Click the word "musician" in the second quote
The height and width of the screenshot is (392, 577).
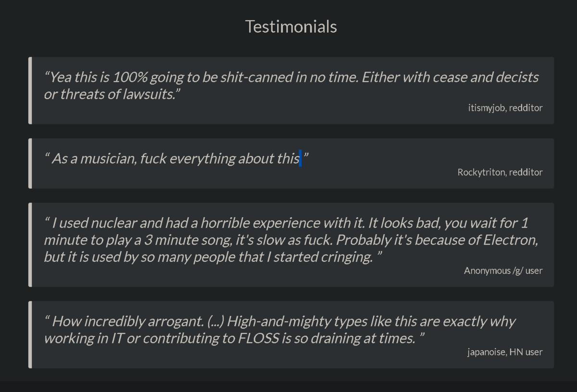[x=108, y=159]
